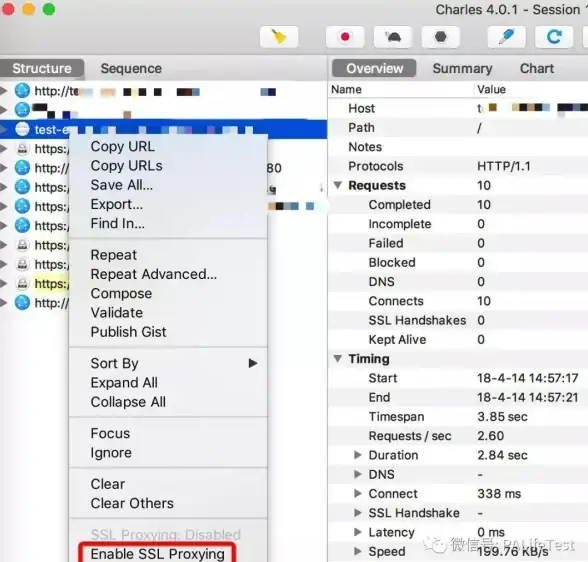Image resolution: width=588 pixels, height=562 pixels.
Task: Select Export... in context menu
Action: [168, 204]
